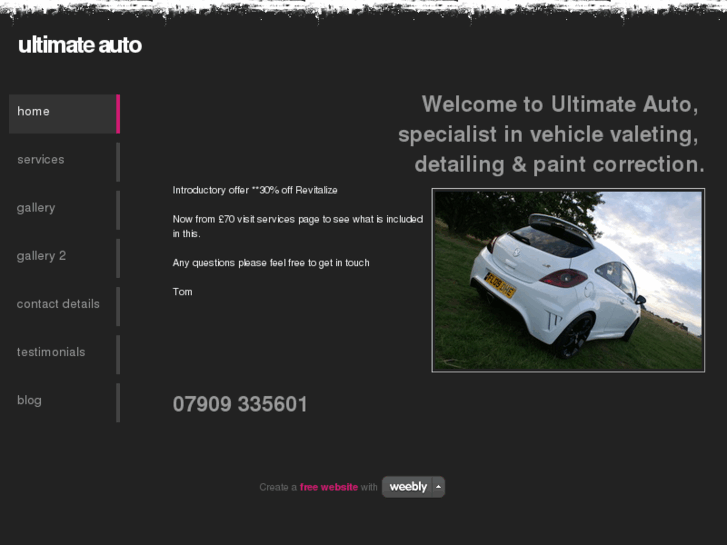Viewport: 727px width, 545px height.
Task: Click the Introductory offer text line
Action: 255,190
